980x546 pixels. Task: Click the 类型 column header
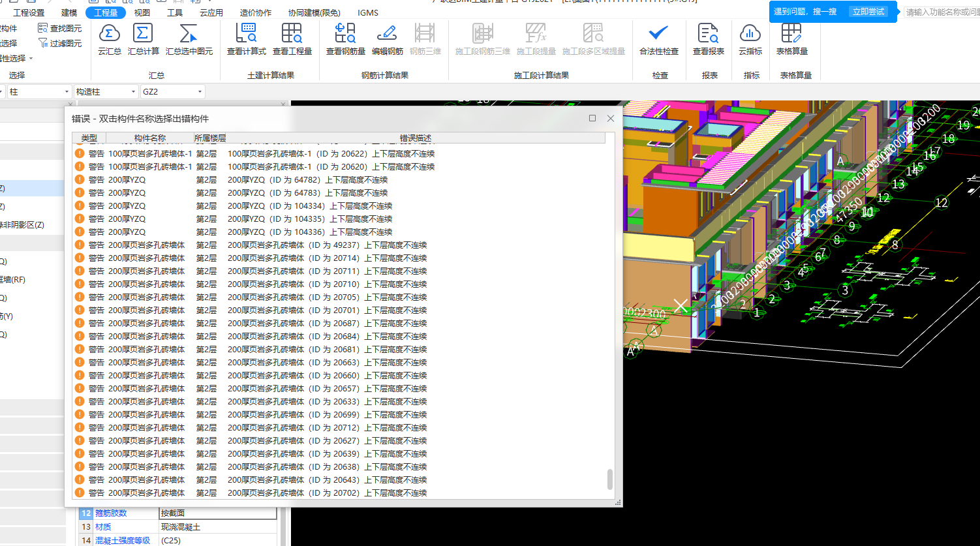click(x=89, y=138)
